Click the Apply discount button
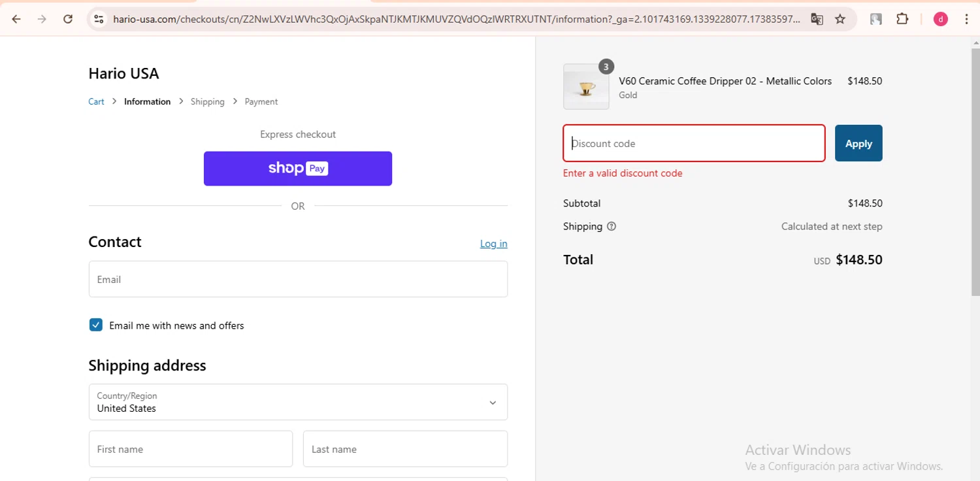Screen dimensions: 980x481 tap(858, 143)
